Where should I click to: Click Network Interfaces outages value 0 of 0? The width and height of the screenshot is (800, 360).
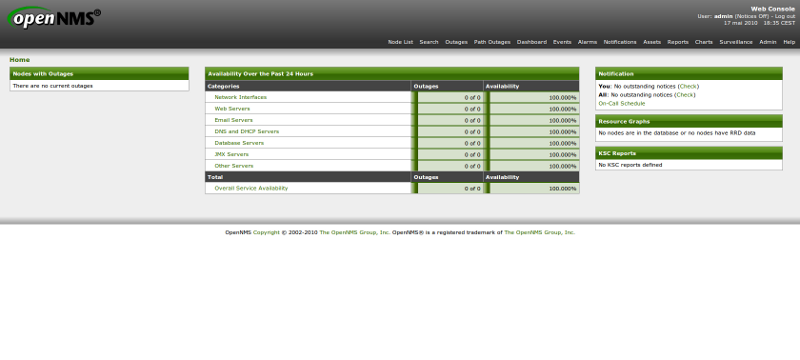coord(472,97)
